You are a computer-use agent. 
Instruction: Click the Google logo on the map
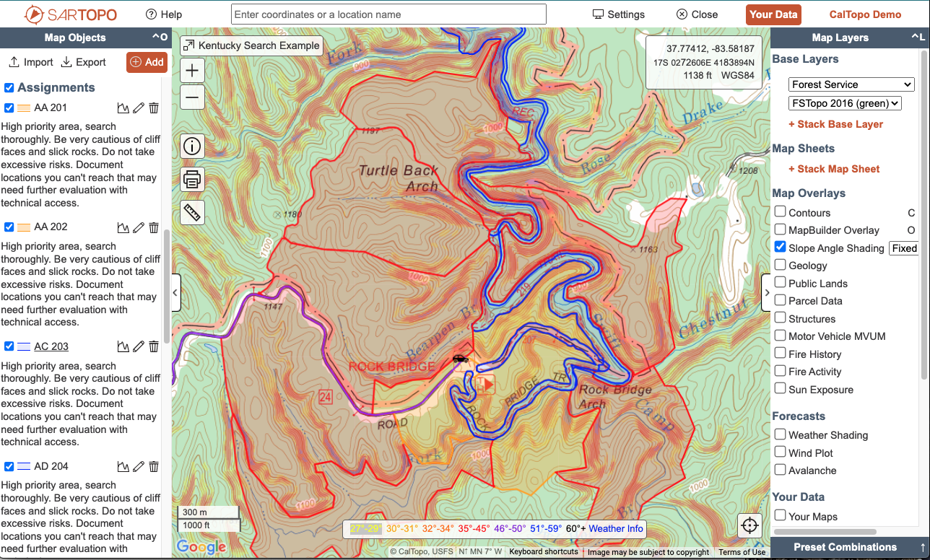pyautogui.click(x=201, y=547)
